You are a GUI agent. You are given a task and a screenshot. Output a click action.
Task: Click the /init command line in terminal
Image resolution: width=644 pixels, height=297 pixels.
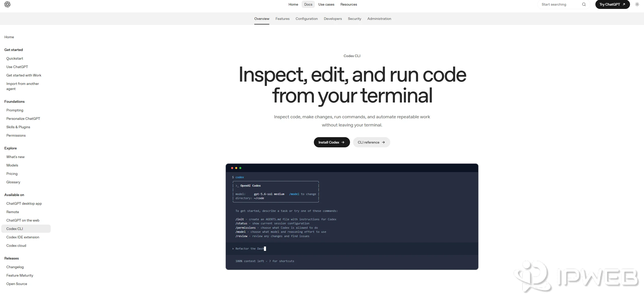coord(286,219)
